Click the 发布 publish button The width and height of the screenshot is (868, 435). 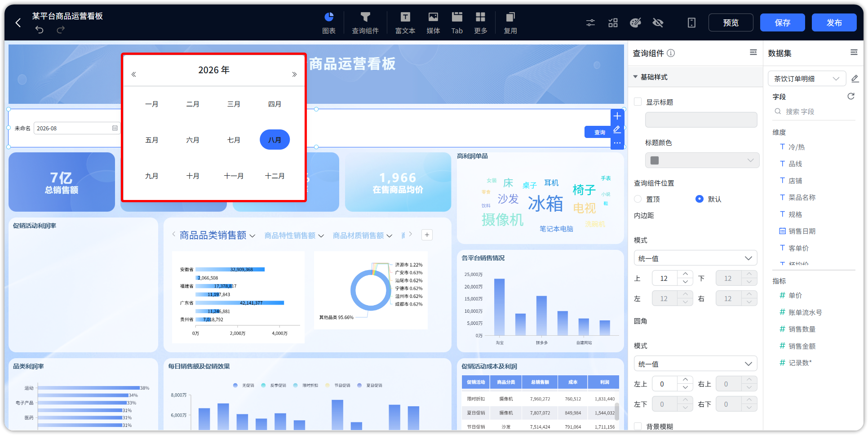coord(834,22)
